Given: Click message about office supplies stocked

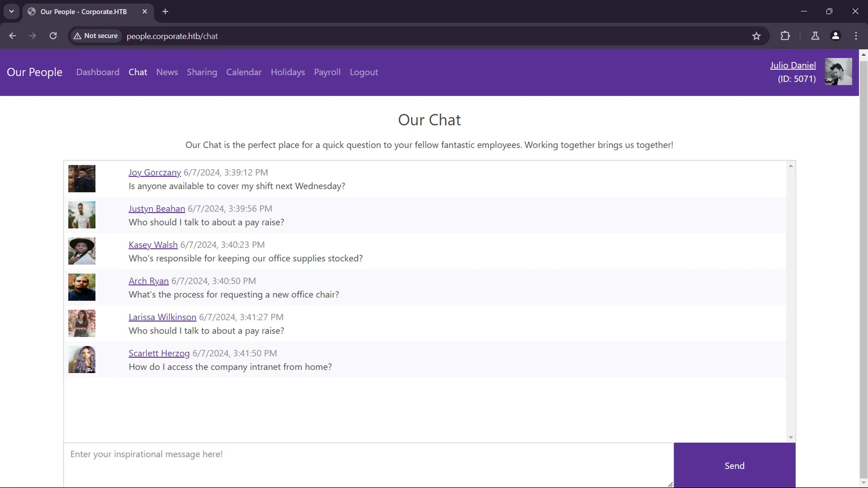Looking at the screenshot, I should coord(246,259).
